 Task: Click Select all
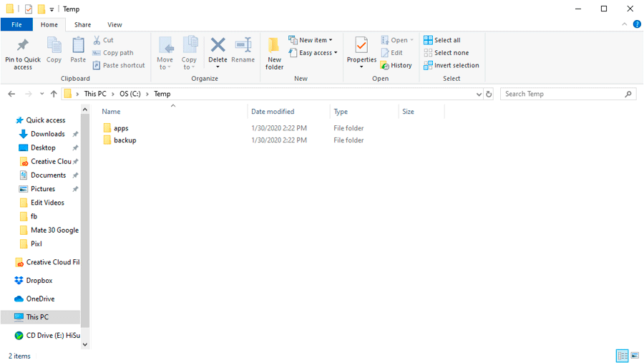pos(442,40)
